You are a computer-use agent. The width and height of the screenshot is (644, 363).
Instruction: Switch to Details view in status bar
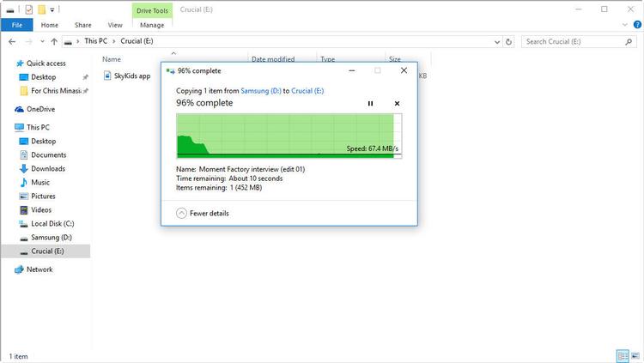pyautogui.click(x=622, y=356)
